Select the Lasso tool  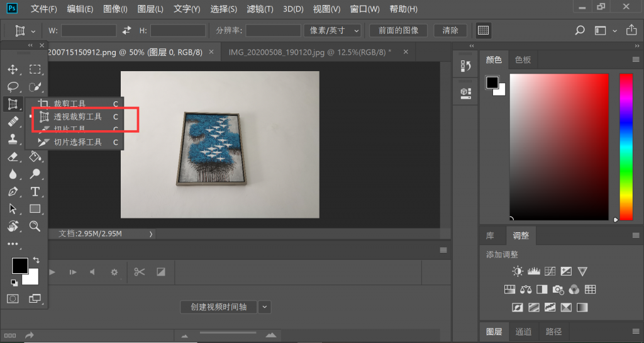tap(13, 87)
